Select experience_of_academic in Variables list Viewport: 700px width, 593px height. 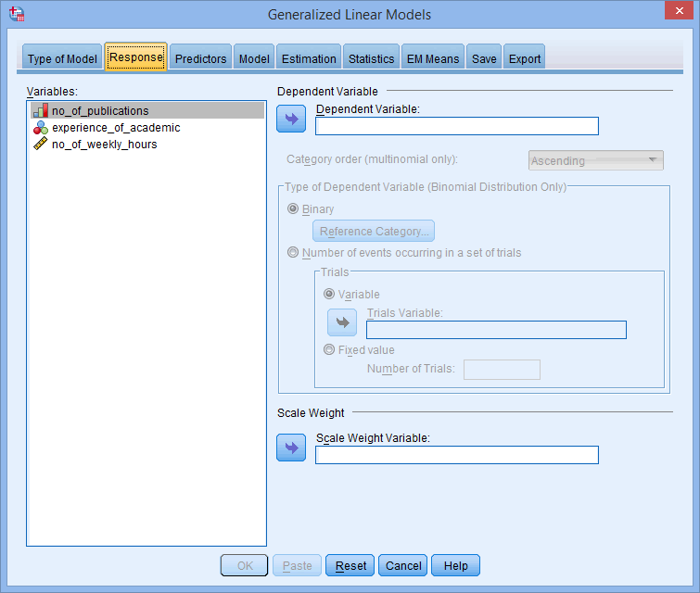coord(147,128)
